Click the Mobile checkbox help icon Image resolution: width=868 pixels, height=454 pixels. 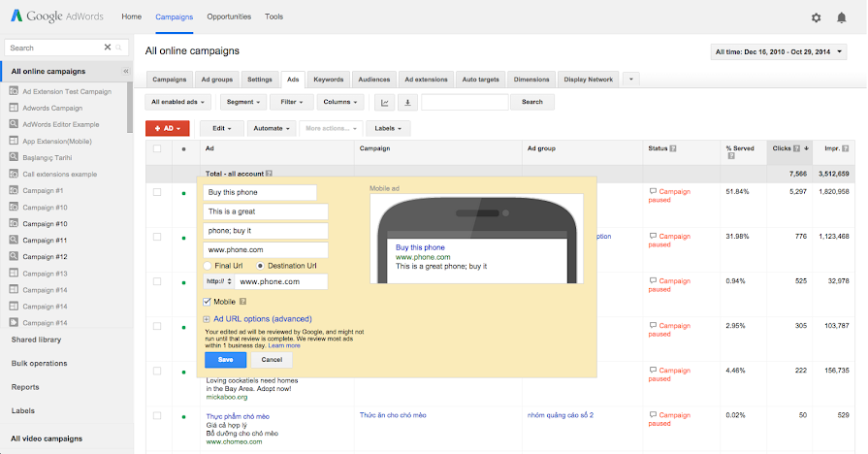click(242, 302)
